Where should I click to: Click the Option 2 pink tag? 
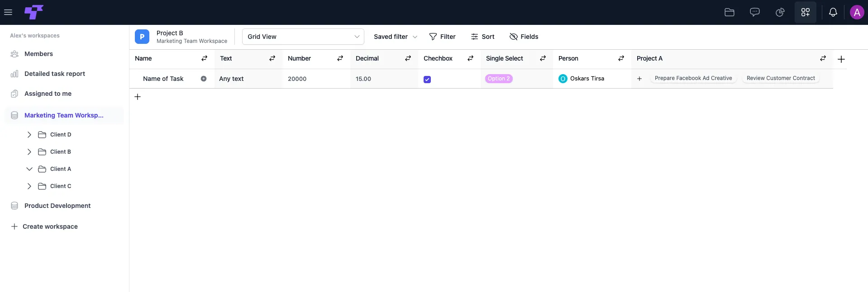click(x=499, y=79)
